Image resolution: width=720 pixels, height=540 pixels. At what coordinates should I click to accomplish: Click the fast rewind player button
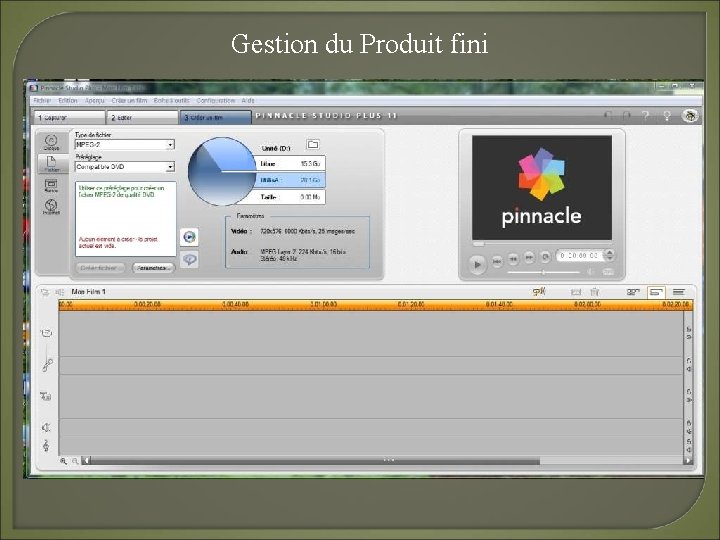[x=513, y=259]
